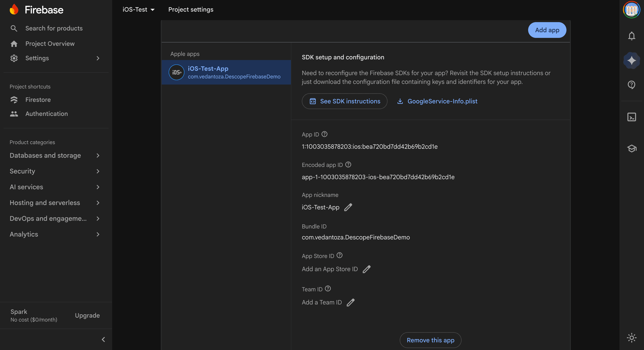Click pencil to add Team ID
This screenshot has height=350, width=644.
350,302
